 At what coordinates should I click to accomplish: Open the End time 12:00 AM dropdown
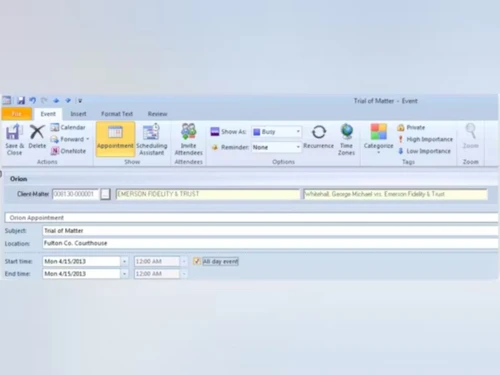click(184, 274)
